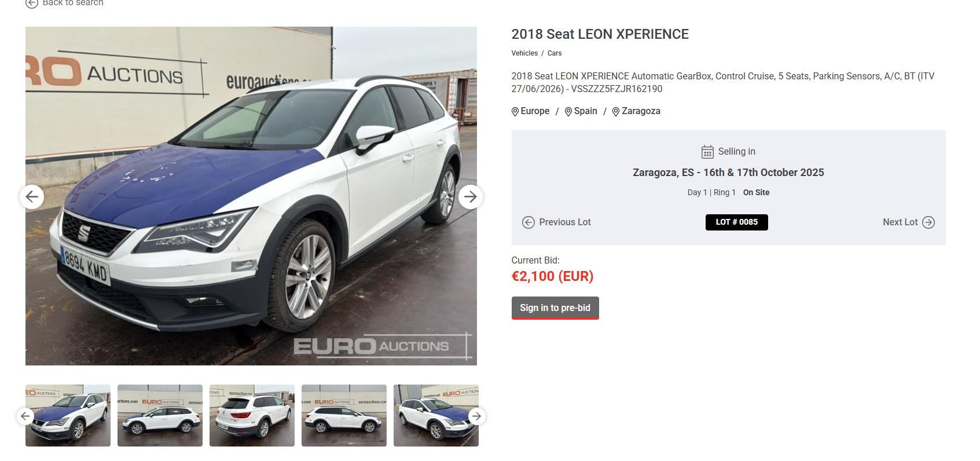
Task: Click the Spain location link
Action: (x=585, y=111)
